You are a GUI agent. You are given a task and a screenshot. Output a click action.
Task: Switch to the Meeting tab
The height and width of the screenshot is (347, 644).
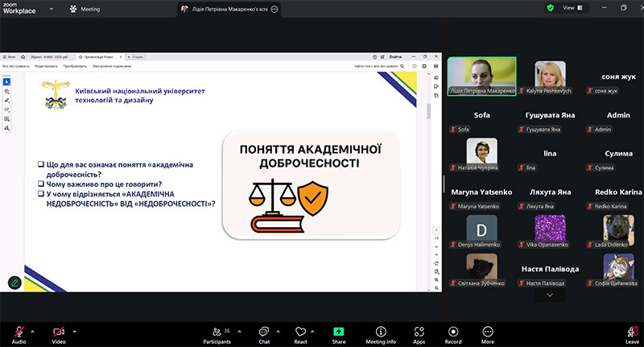pos(85,9)
